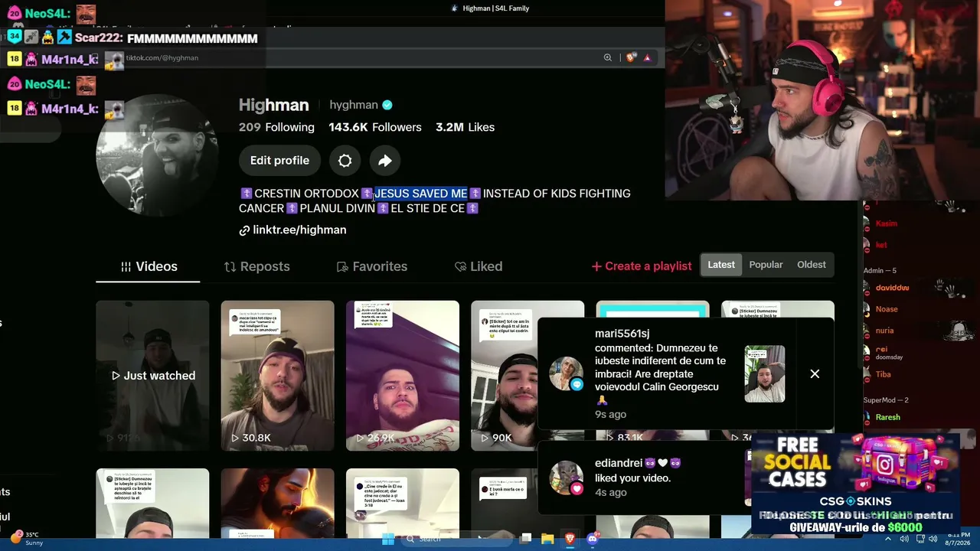Click the share profile arrow button

tap(385, 161)
